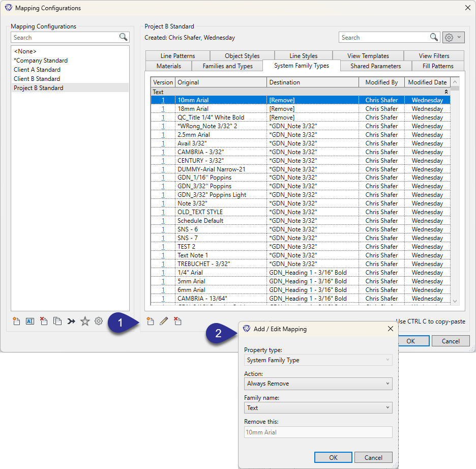Click the delete mapping icon
The height and width of the screenshot is (469, 476).
point(177,321)
